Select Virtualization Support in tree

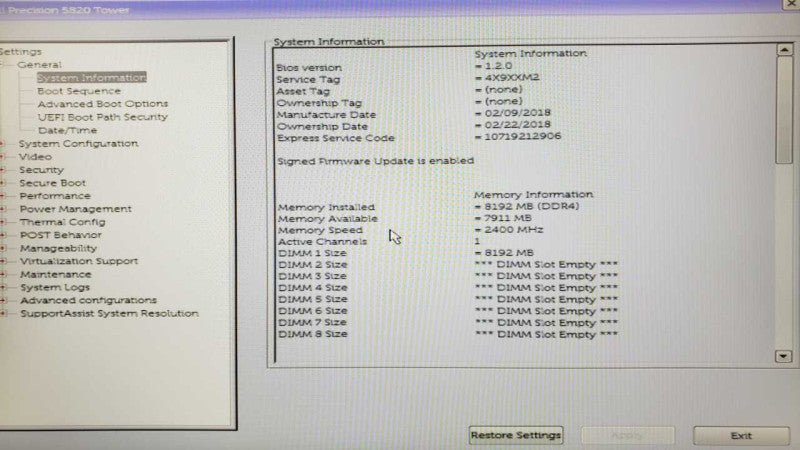79,261
